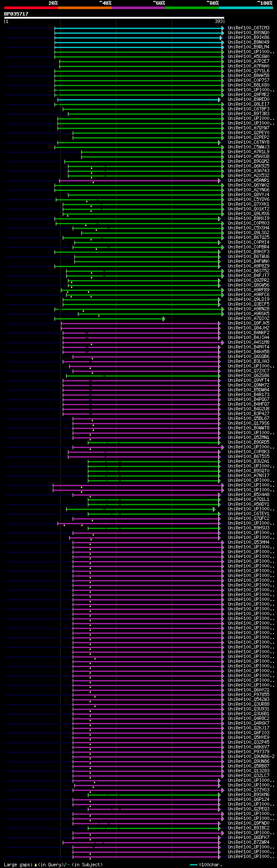
Task: Select label UniRef100_C5WWJ3
Action: click(248, 147)
